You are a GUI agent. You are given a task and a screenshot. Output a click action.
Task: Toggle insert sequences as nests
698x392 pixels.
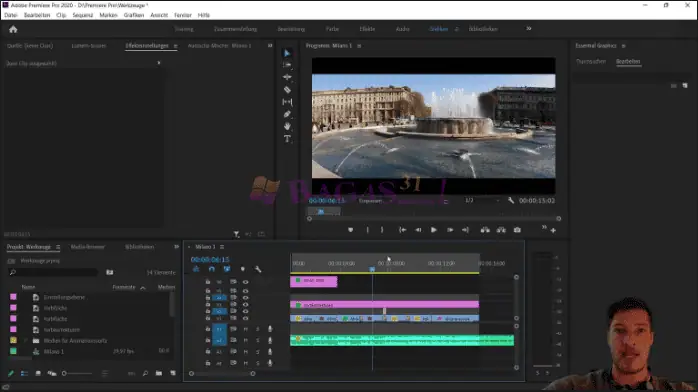coord(196,269)
